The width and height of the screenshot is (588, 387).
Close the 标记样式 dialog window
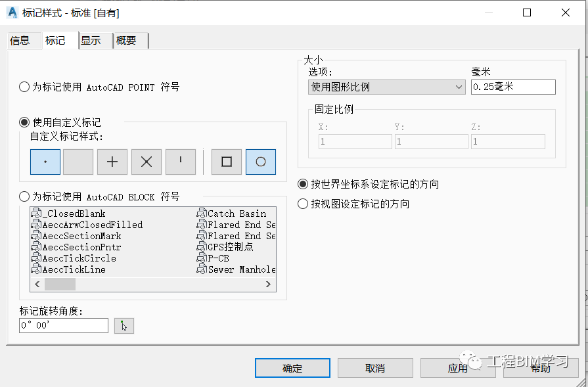(566, 12)
